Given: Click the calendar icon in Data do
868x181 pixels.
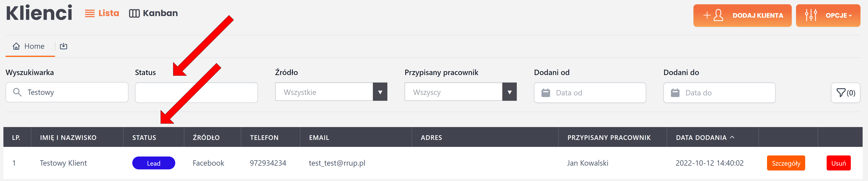Looking at the screenshot, I should click(x=675, y=93).
